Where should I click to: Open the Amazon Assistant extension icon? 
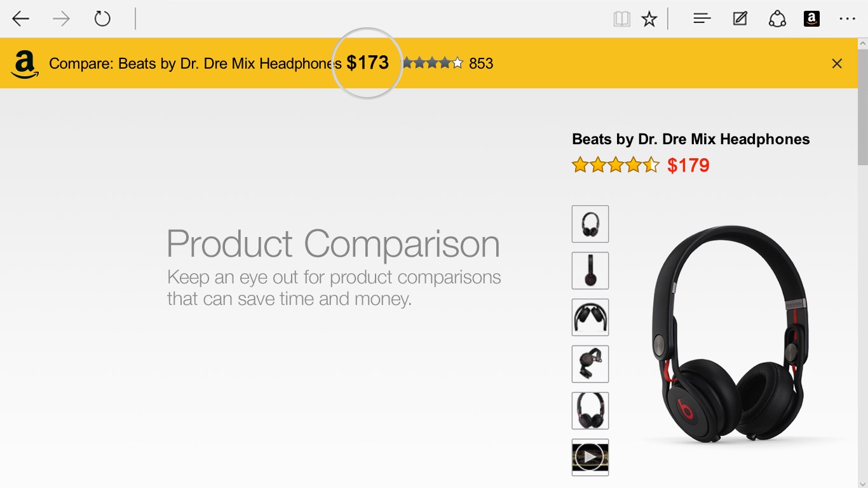pyautogui.click(x=811, y=19)
